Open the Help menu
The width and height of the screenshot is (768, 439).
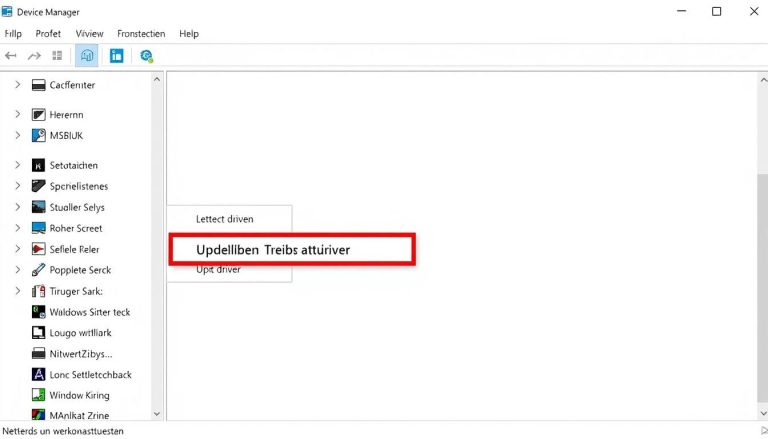[188, 33]
